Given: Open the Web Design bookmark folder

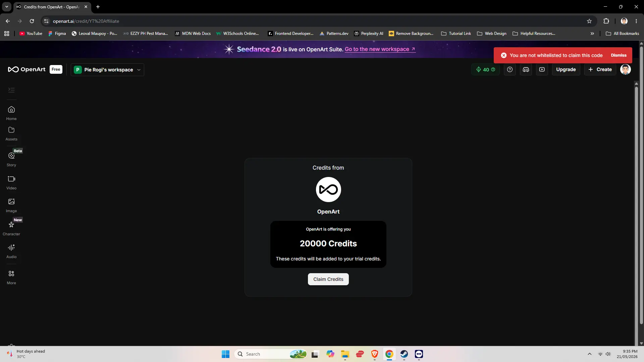Looking at the screenshot, I should pos(492,34).
